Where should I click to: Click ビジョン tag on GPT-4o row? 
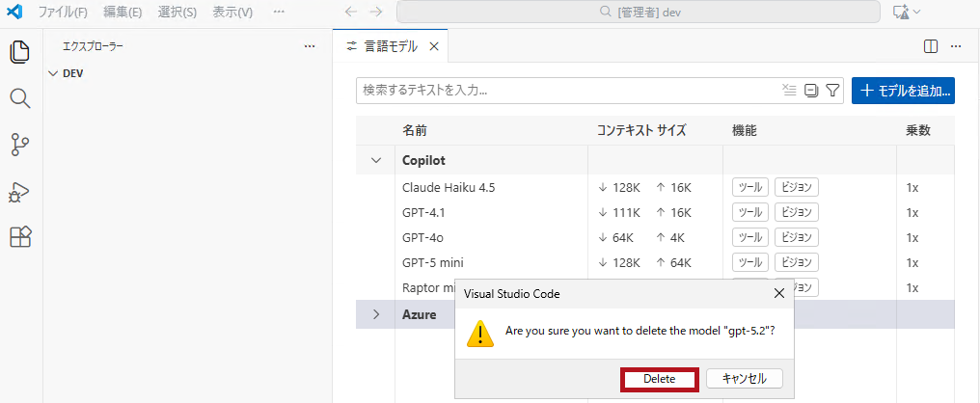[797, 237]
